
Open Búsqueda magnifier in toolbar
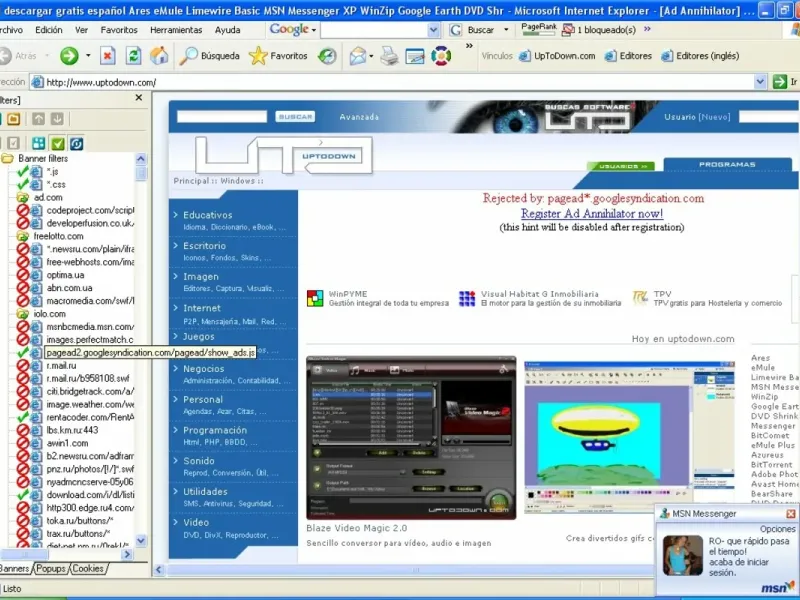[209, 56]
